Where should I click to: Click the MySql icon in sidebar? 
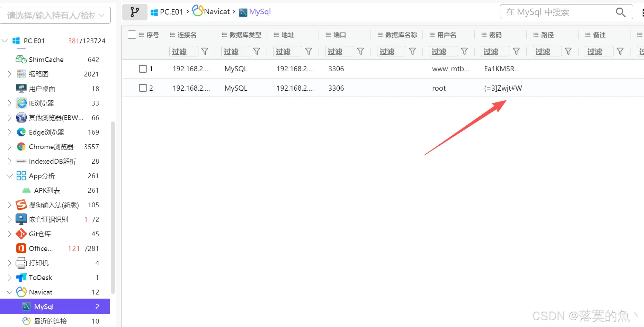click(26, 307)
